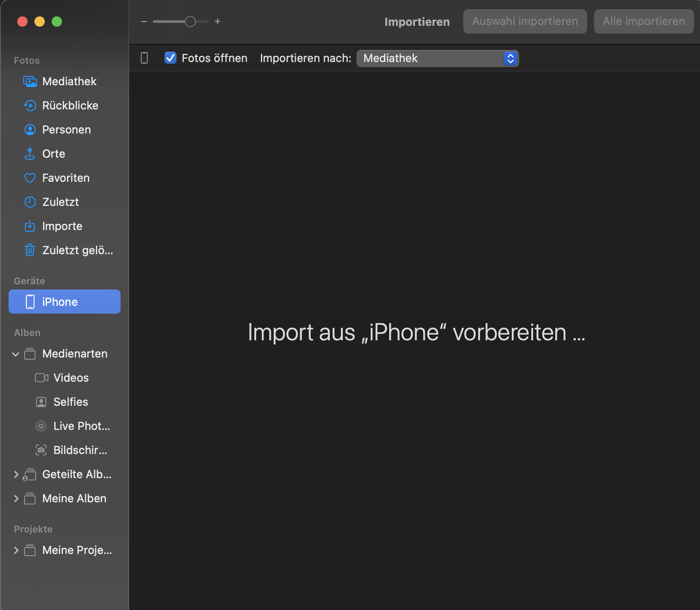Viewport: 700px width, 610px height.
Task: Select Mediathek in the sidebar
Action: click(x=65, y=81)
